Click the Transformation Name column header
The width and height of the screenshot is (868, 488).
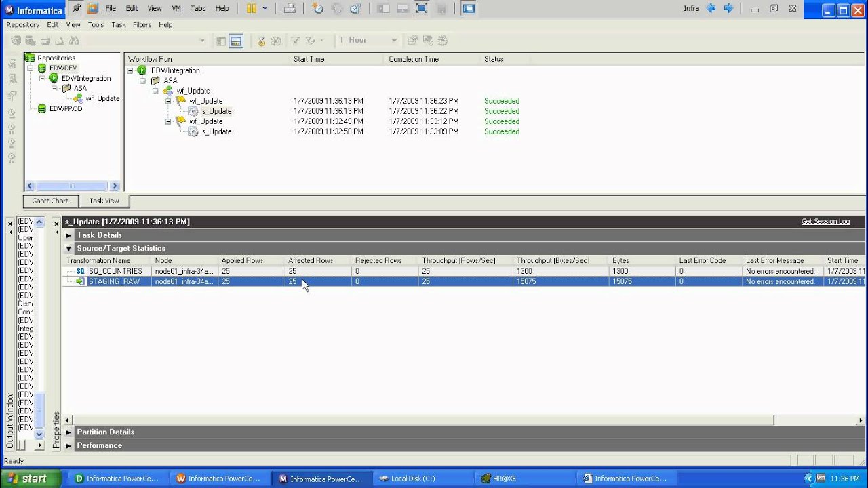point(107,261)
